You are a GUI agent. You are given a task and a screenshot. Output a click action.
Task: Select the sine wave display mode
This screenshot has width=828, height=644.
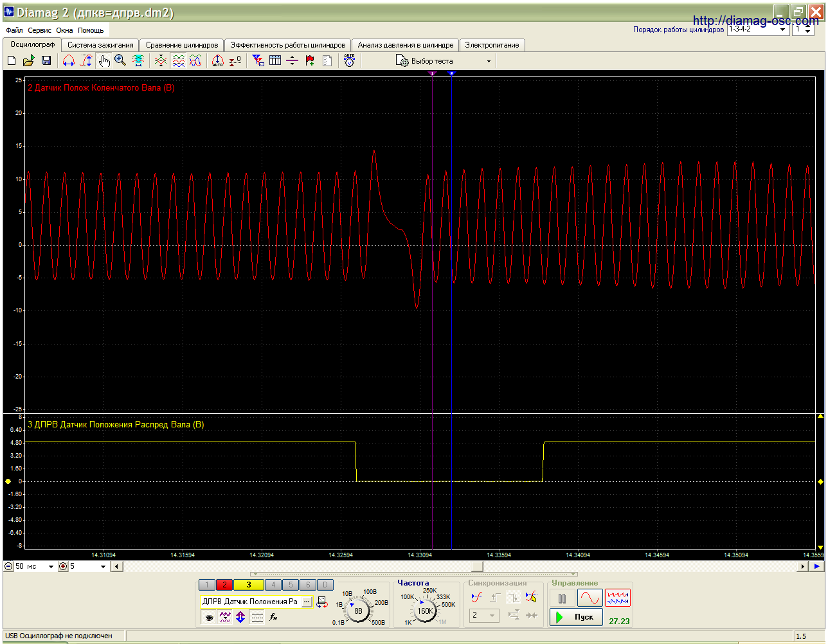590,598
